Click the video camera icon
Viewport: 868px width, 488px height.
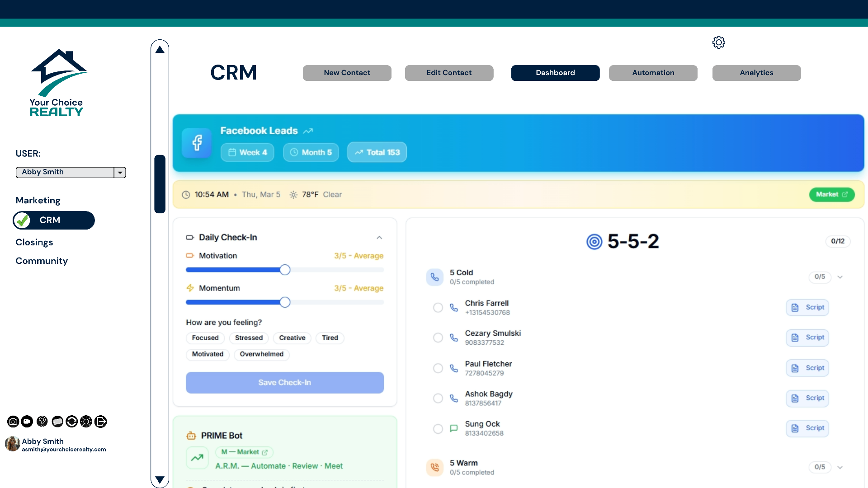tap(27, 422)
